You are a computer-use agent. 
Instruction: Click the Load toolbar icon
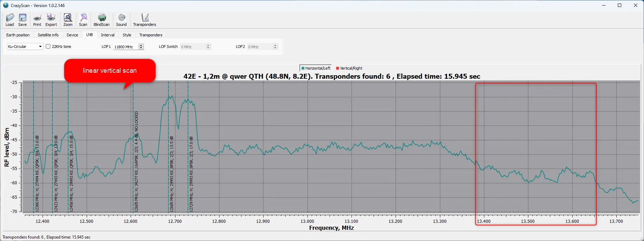pos(10,20)
